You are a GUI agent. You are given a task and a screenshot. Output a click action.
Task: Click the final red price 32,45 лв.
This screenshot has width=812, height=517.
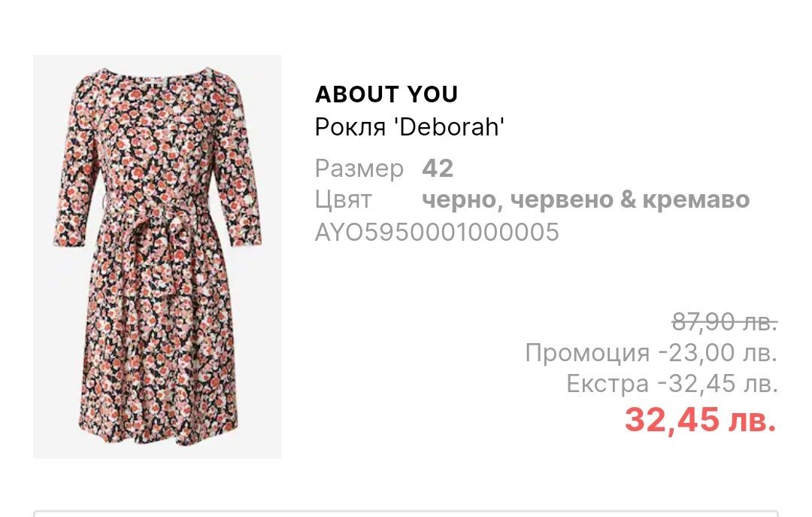[x=701, y=419]
